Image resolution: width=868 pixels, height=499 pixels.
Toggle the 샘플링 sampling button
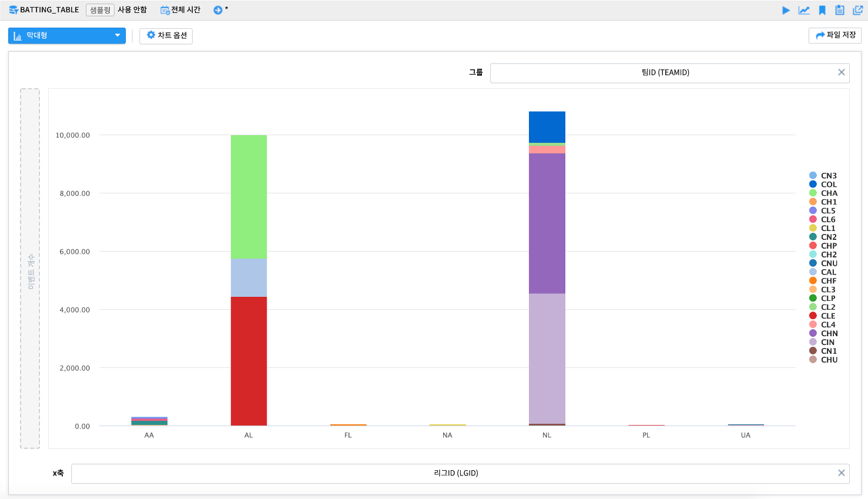pyautogui.click(x=100, y=10)
